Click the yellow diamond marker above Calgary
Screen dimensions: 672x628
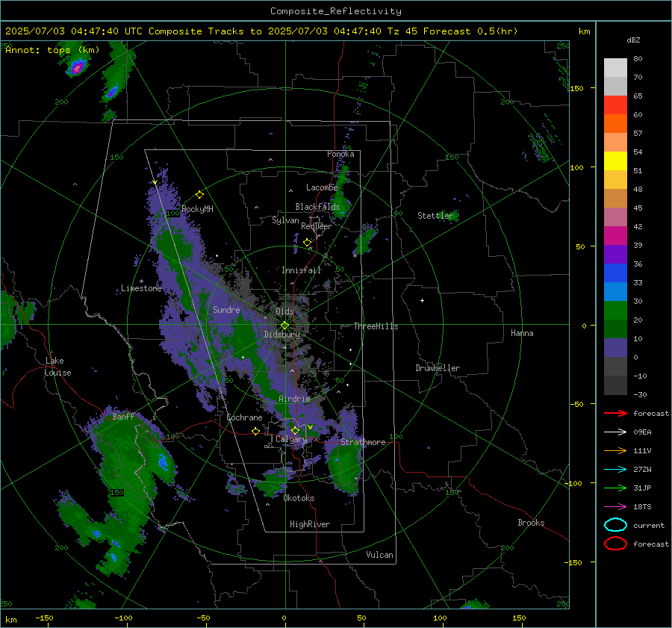295,430
